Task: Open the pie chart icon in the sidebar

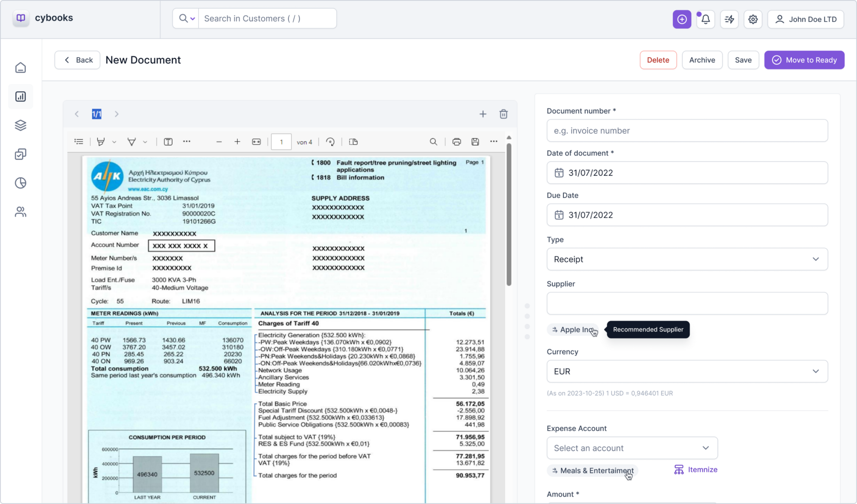Action: 21,183
